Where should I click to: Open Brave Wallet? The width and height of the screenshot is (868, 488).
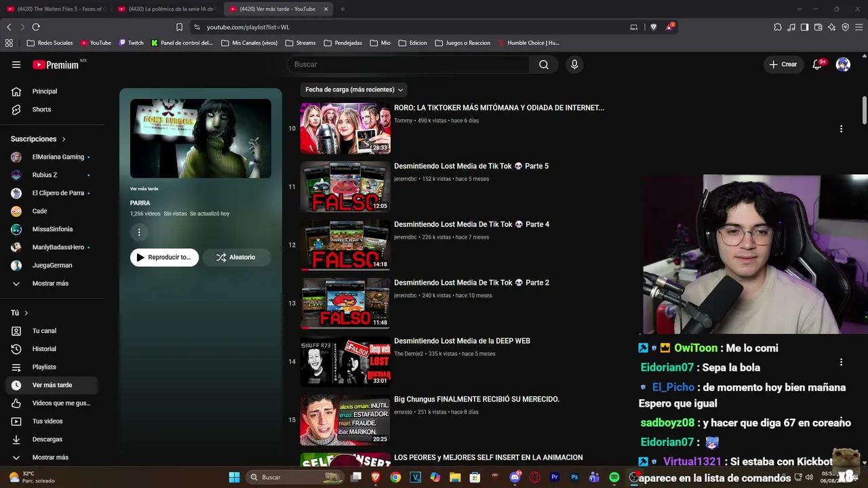click(x=818, y=27)
